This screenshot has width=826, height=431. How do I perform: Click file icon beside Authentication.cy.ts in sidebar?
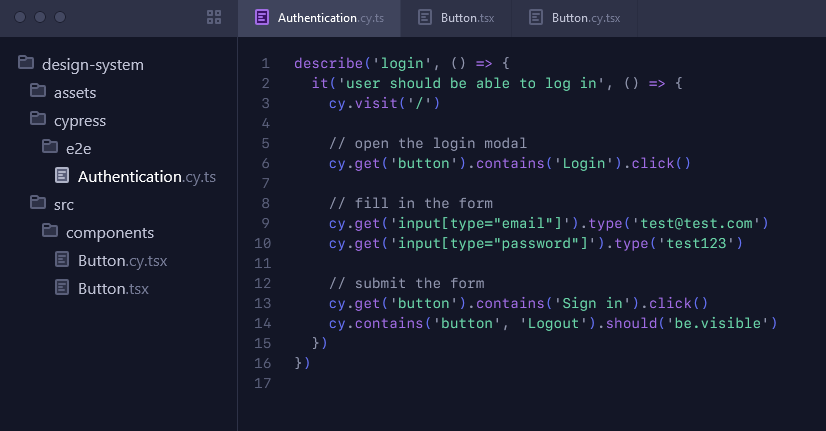[62, 175]
